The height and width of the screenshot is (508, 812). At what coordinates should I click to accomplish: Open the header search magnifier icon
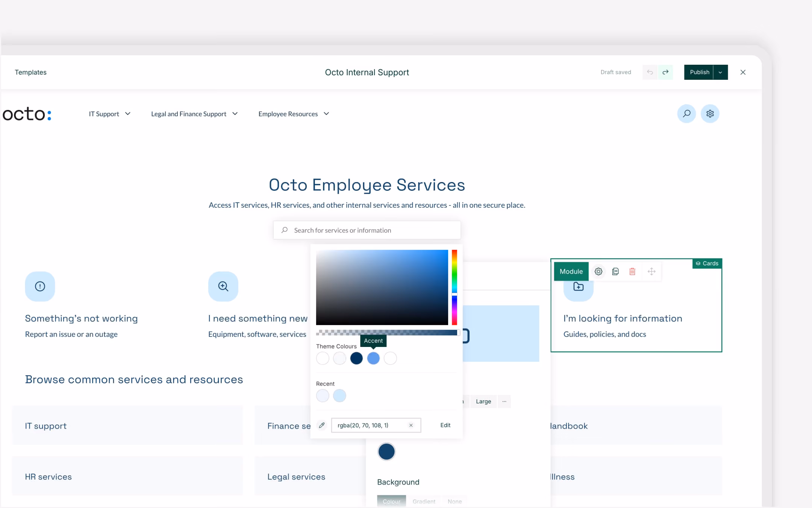[686, 114]
